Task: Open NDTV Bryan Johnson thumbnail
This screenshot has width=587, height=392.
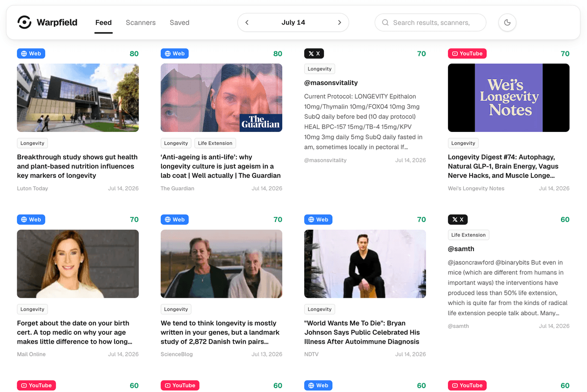Action: coord(365,264)
